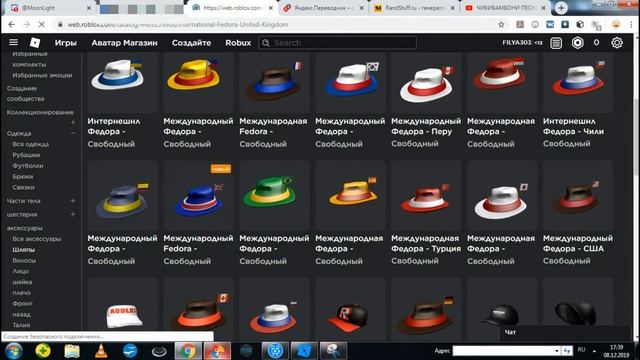Open Все аксессуары in the sidebar
640x360 pixels.
[36, 239]
